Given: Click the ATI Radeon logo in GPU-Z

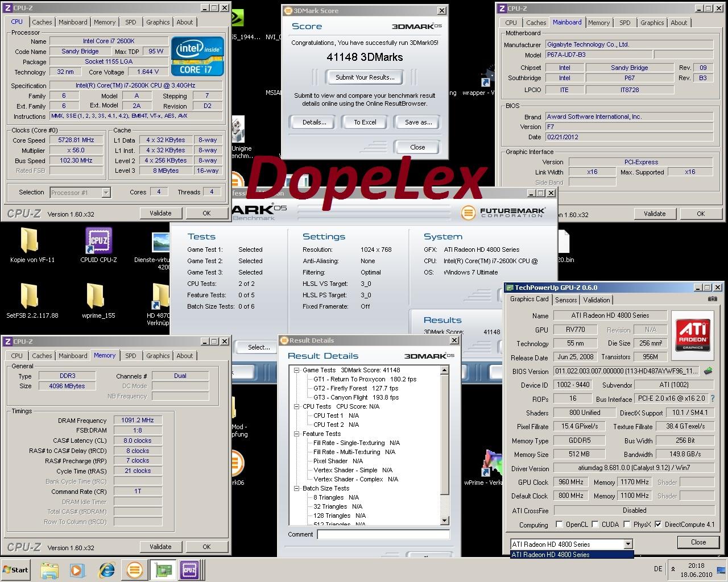Looking at the screenshot, I should 693,335.
